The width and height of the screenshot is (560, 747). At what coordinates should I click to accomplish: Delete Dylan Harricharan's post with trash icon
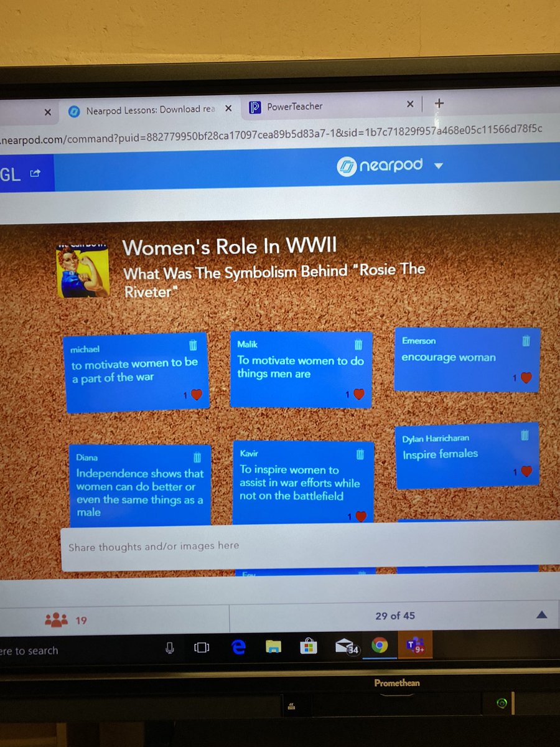525,435
